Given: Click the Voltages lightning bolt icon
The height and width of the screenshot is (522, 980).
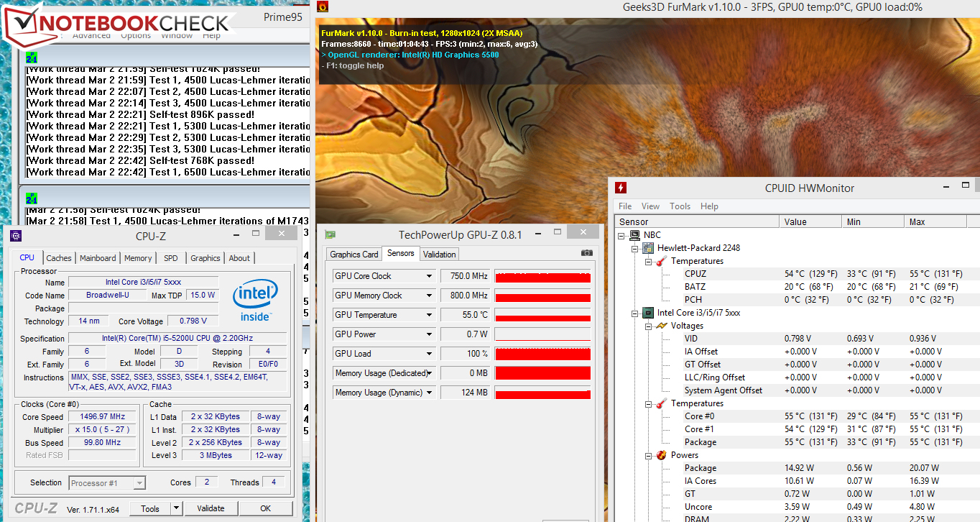Looking at the screenshot, I should coord(661,326).
